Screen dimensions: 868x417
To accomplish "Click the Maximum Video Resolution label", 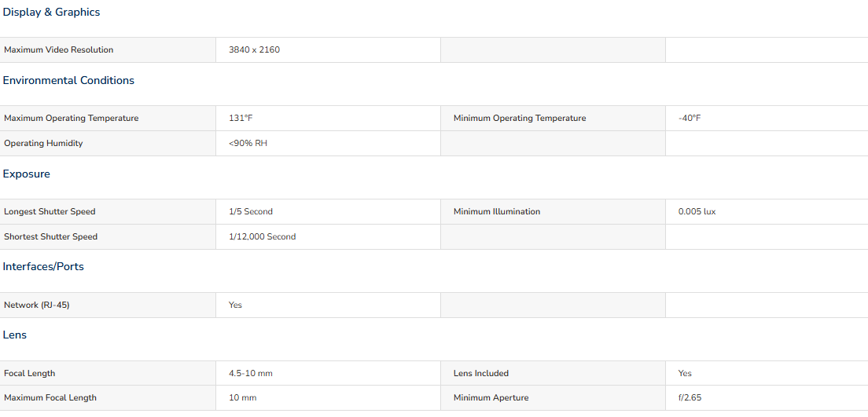I will point(58,49).
